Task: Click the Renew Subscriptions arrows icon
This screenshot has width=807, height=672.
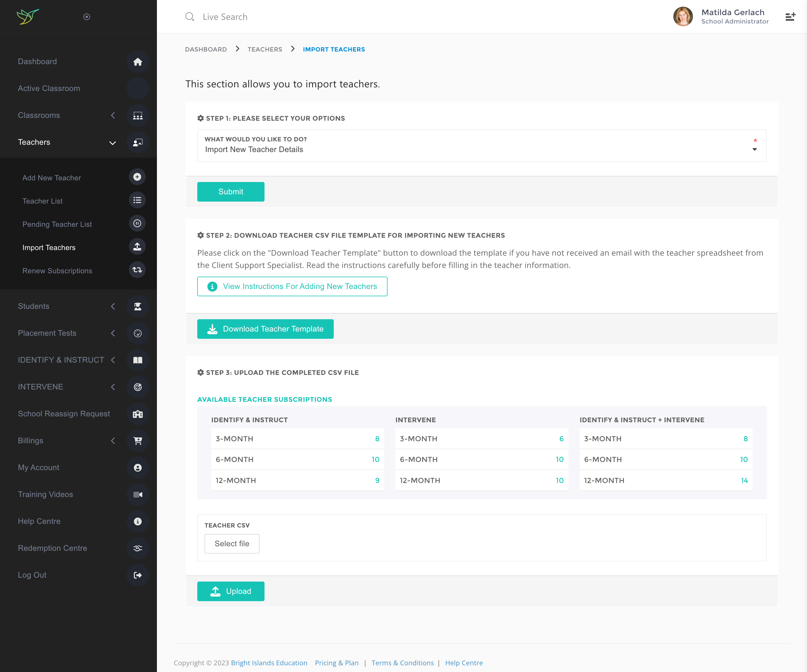Action: click(137, 270)
